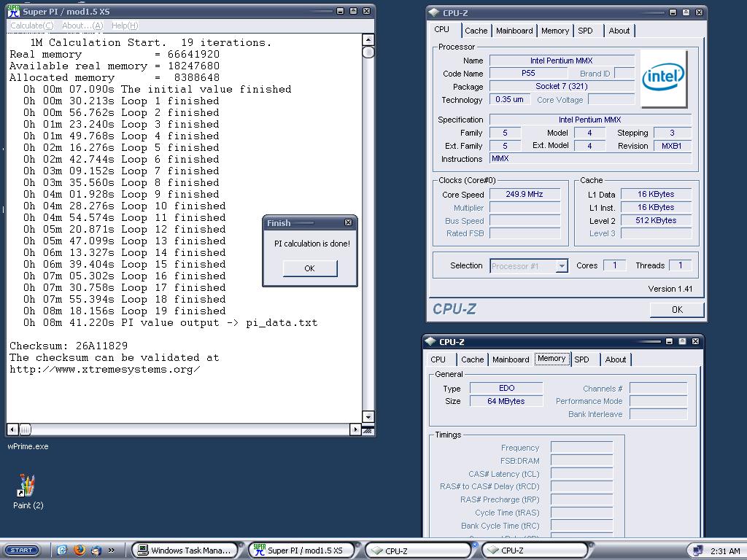Click the left arrow of Super PI horizontal scrollbar

click(x=13, y=429)
